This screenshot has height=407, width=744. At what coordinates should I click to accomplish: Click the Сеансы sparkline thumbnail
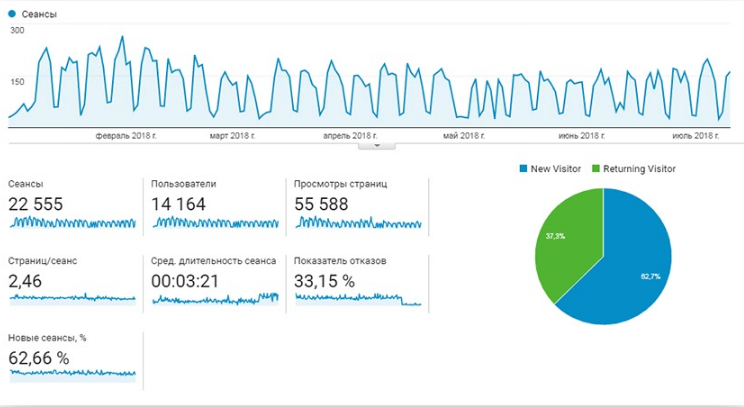pyautogui.click(x=73, y=222)
